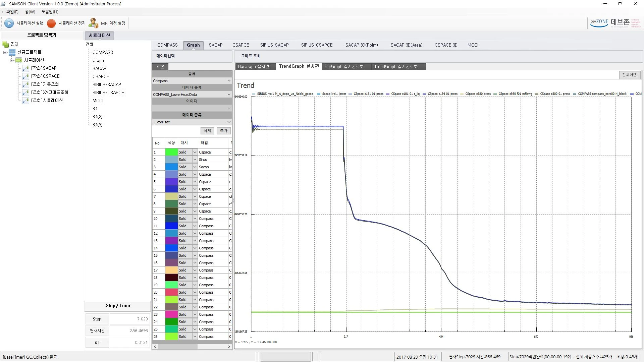Viewport: 644px width, 362px height.
Task: Switch to the MCCI tab
Action: (x=473, y=45)
